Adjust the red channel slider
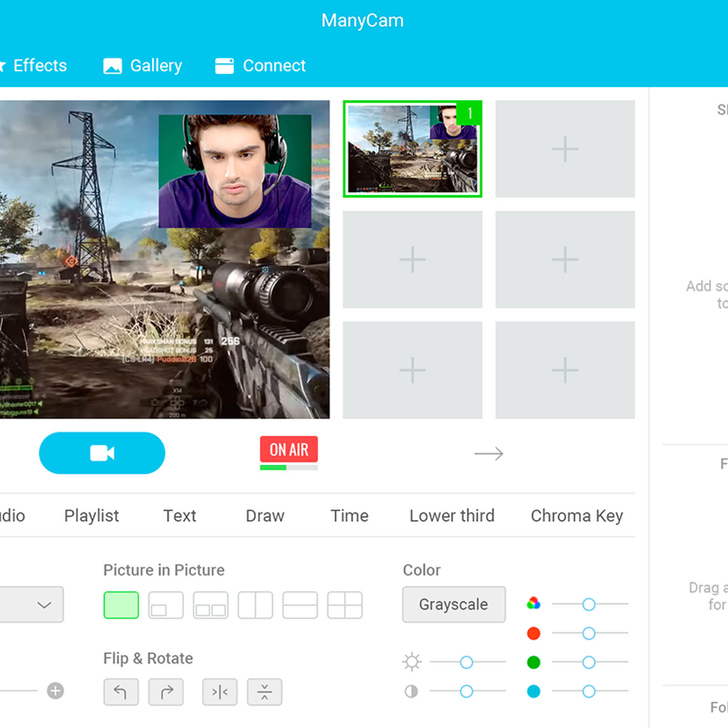This screenshot has height=728, width=728. (589, 633)
